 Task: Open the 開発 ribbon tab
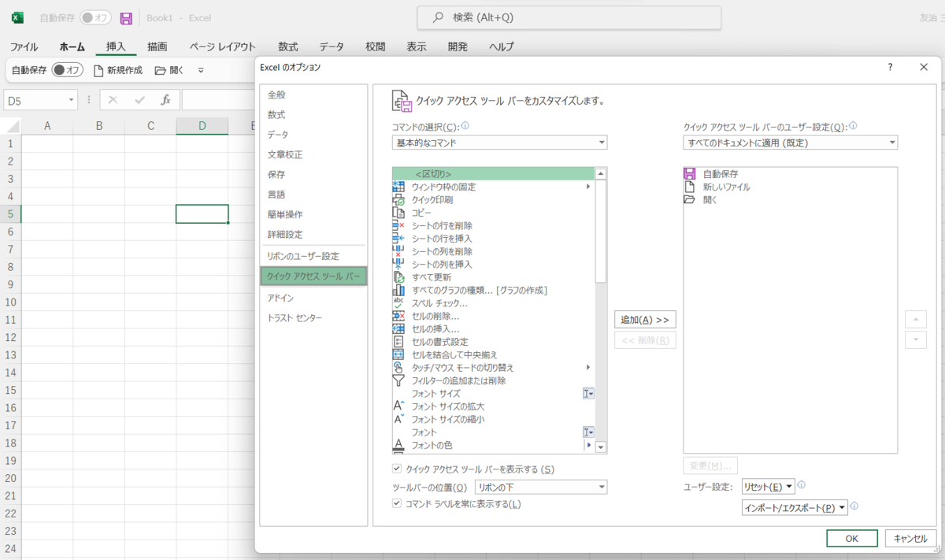[458, 46]
